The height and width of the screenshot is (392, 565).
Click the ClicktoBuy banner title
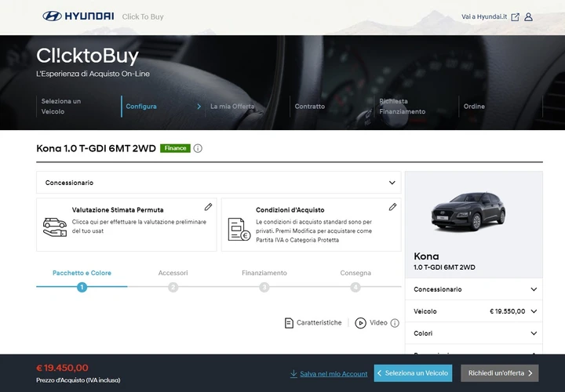click(88, 56)
